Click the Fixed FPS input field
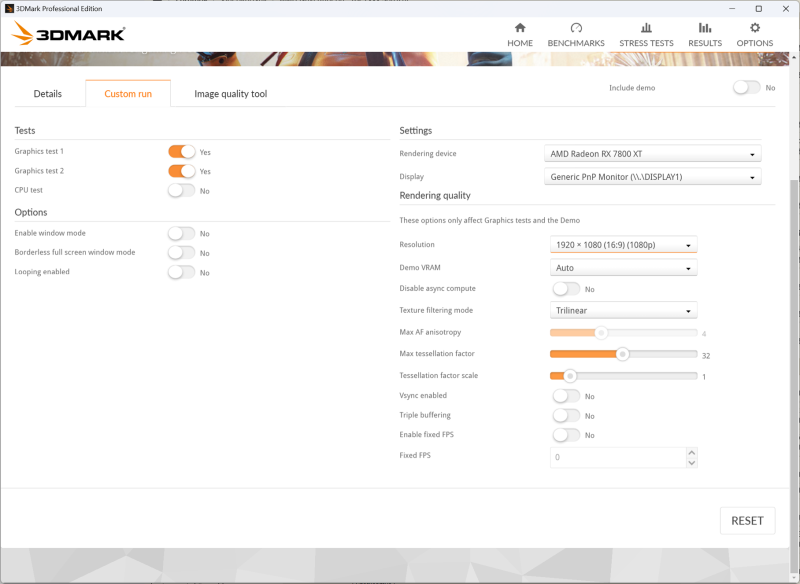Image resolution: width=800 pixels, height=584 pixels. [x=618, y=458]
